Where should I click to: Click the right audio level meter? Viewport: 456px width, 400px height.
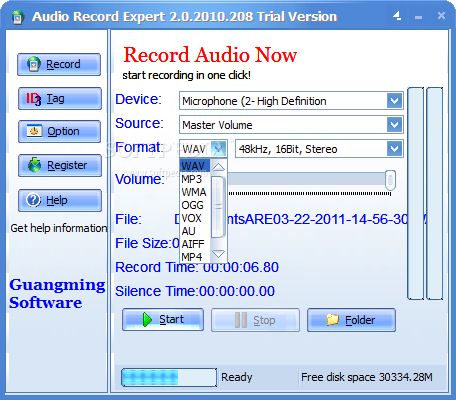(435, 193)
